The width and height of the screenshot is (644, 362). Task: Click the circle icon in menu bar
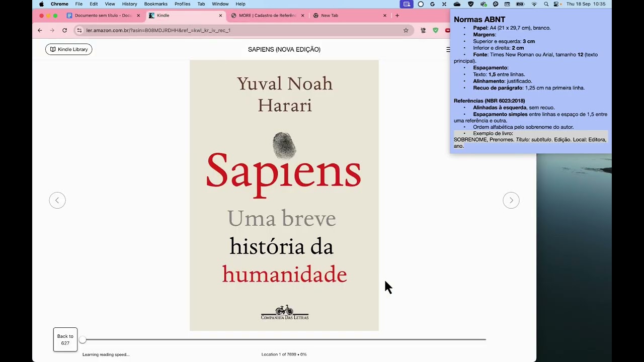pyautogui.click(x=421, y=4)
